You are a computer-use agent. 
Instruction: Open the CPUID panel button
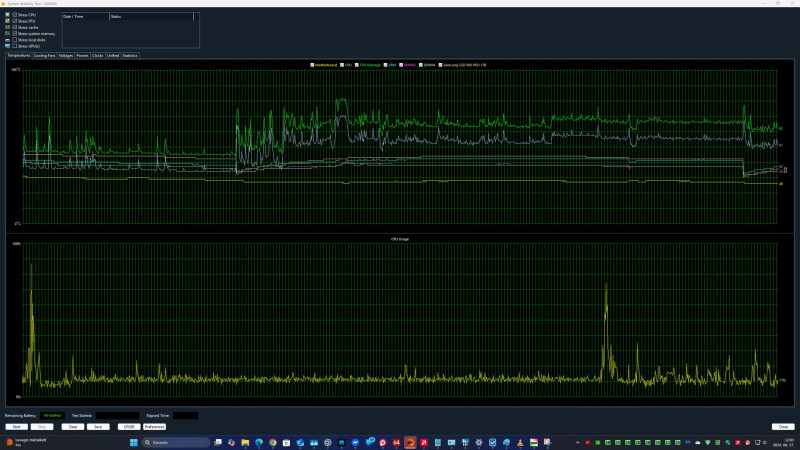pos(129,427)
